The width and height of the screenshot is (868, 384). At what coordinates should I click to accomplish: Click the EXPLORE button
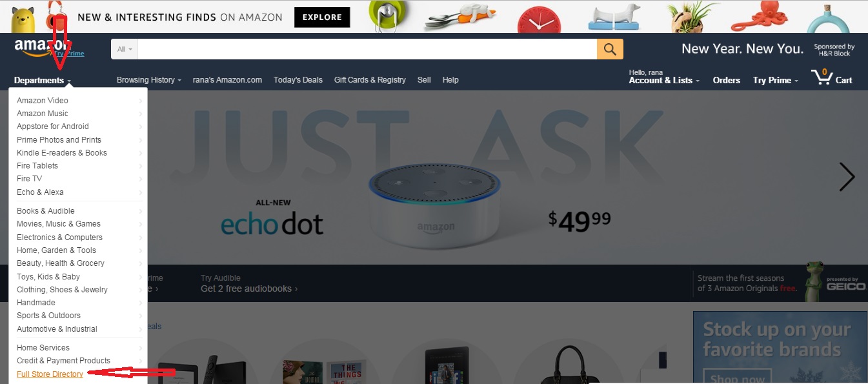click(x=322, y=17)
